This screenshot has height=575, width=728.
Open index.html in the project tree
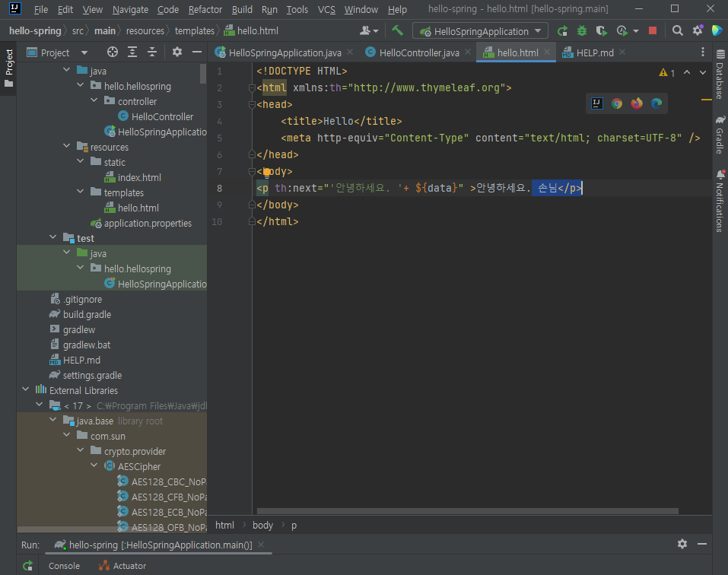[x=139, y=177]
